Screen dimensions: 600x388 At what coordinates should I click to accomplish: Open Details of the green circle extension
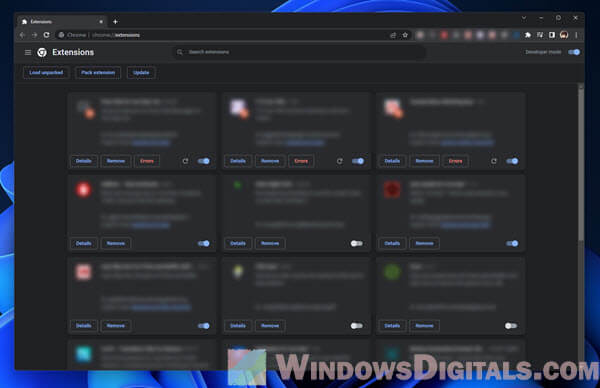click(392, 326)
